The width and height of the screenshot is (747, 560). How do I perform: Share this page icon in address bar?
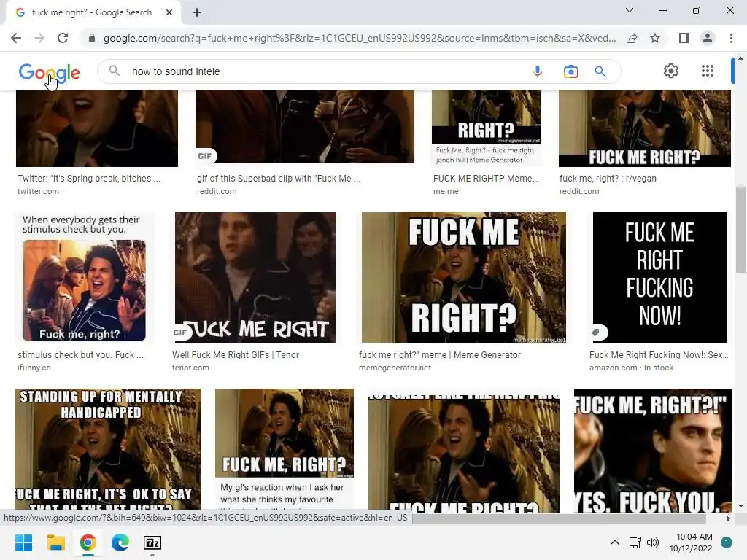pyautogui.click(x=632, y=38)
